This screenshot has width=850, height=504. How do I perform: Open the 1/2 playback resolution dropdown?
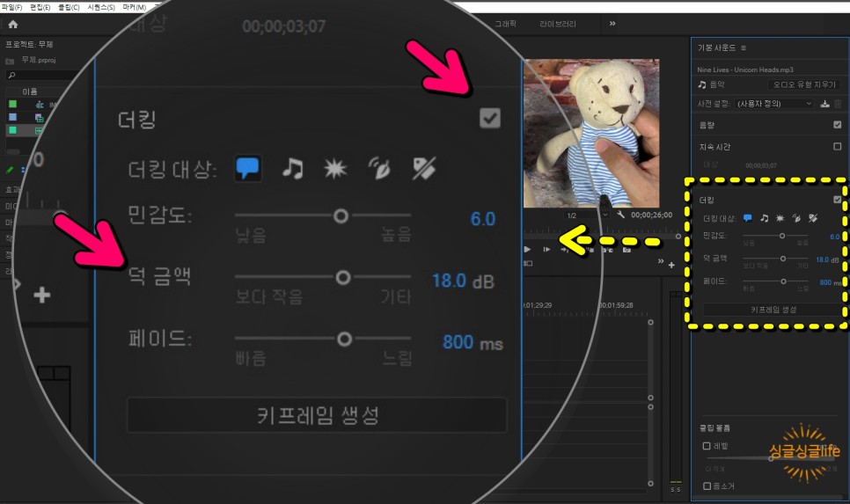pyautogui.click(x=586, y=215)
